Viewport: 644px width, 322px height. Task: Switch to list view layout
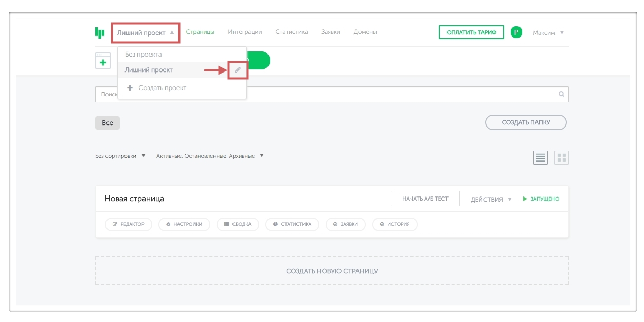pos(540,157)
